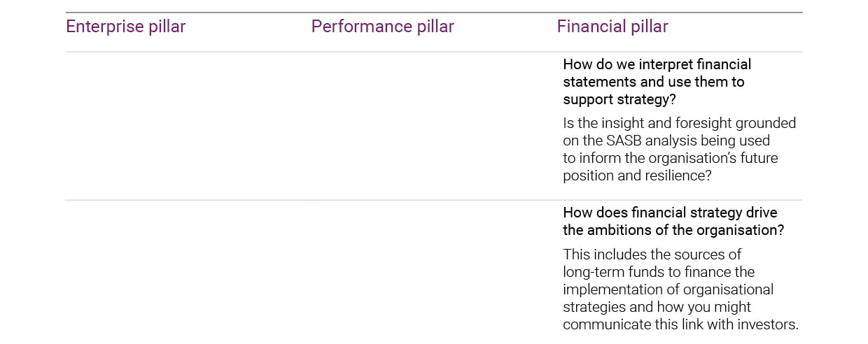The image size is (868, 344).
Task: Click the line 'to inform the organisation's future'
Action: (x=670, y=158)
